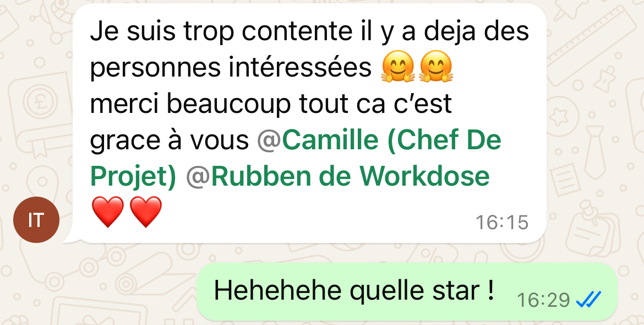Click the gray @ before Camille
This screenshot has height=325, width=644.
point(269,140)
